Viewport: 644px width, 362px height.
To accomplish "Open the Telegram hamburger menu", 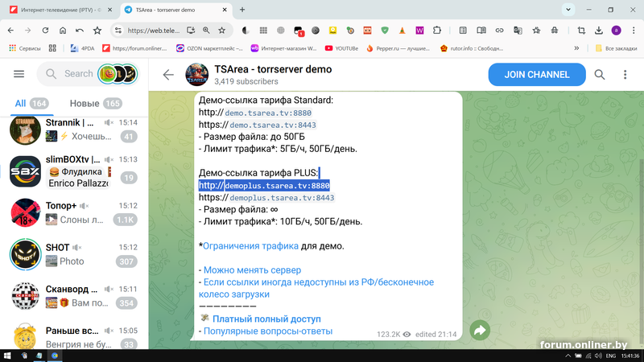I will (x=19, y=74).
